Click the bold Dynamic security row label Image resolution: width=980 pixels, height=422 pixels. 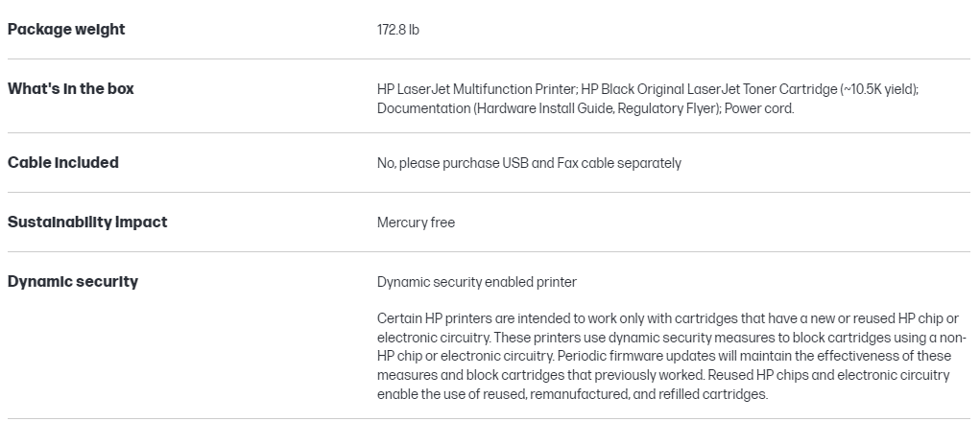(73, 282)
